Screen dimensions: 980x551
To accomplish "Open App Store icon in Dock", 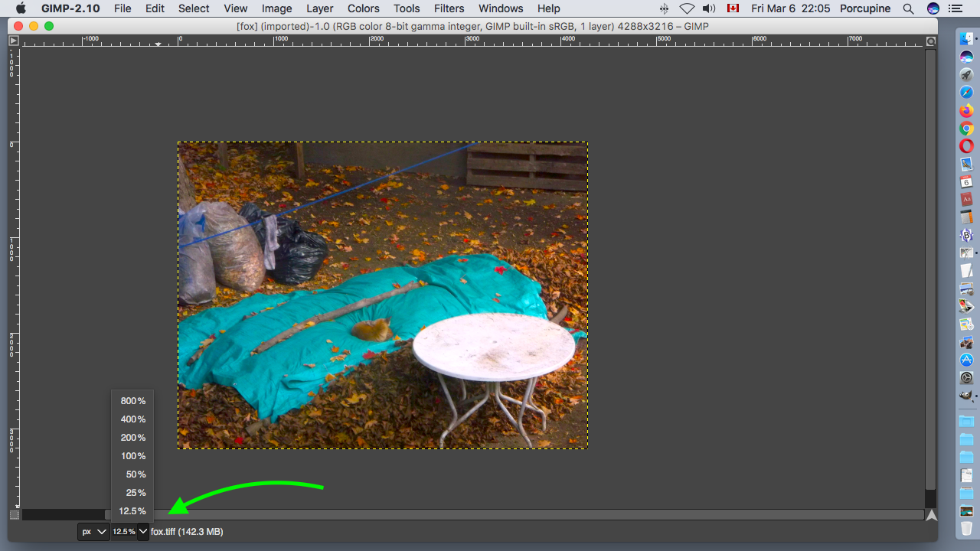I will click(966, 360).
